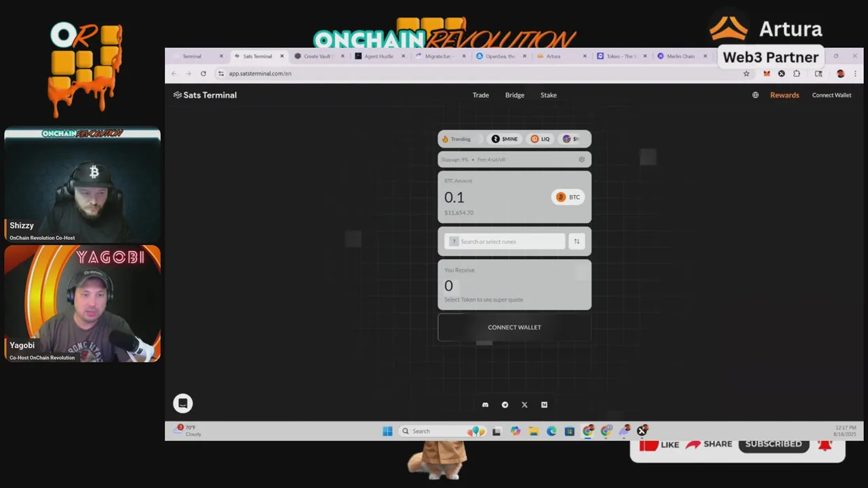This screenshot has height=488, width=868.
Task: Click Connect Wallet in the header
Action: click(831, 95)
